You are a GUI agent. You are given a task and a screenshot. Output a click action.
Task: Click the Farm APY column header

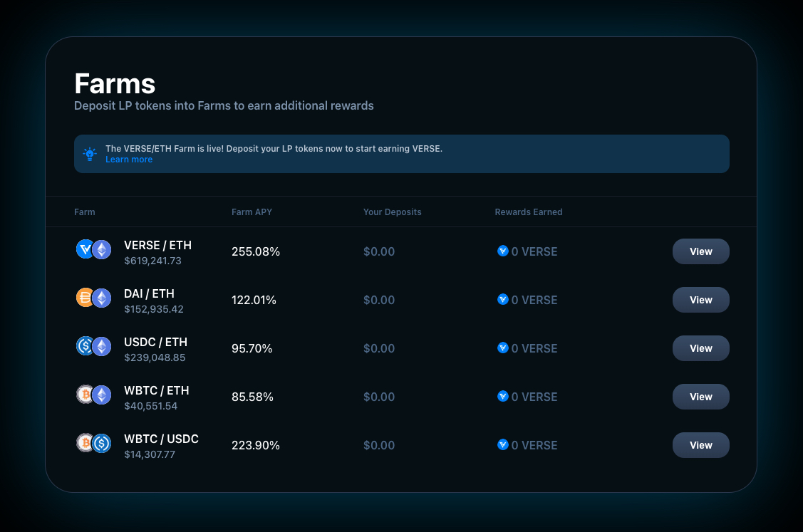(x=252, y=212)
